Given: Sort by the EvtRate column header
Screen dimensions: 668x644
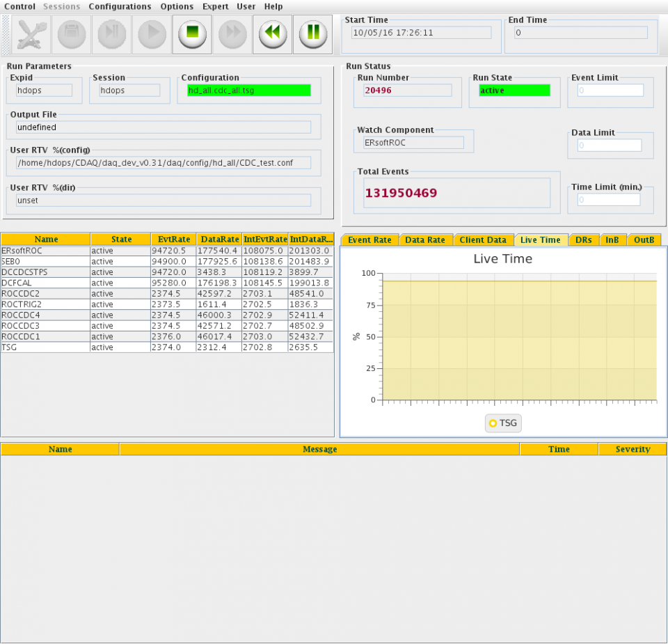Looking at the screenshot, I should 173,239.
